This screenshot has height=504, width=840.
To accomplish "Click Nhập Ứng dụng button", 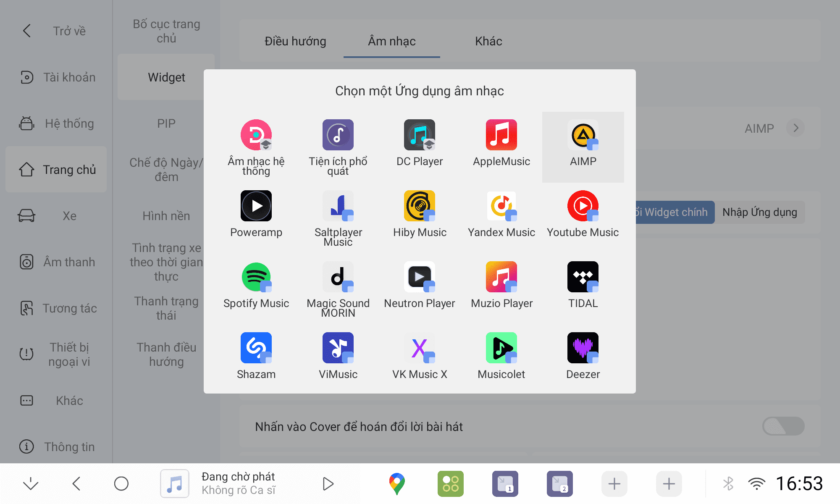I will click(x=759, y=212).
